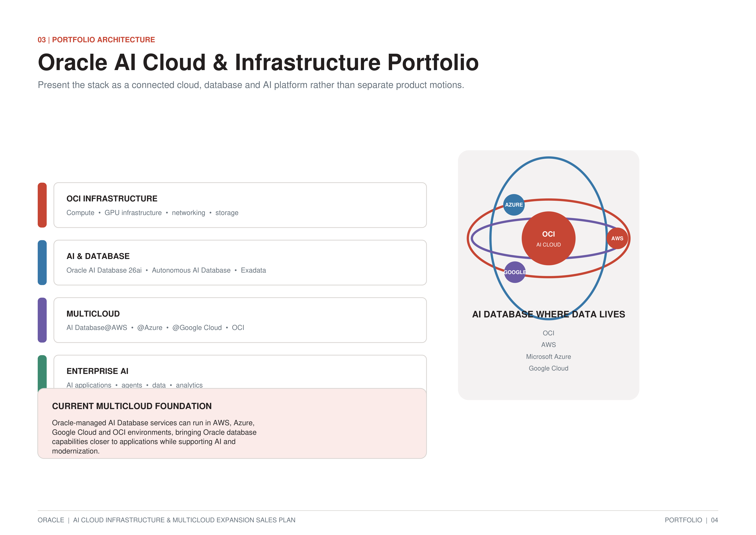
Task: Click the 'Oracle AI Database 26ai' description line
Action: (x=166, y=270)
